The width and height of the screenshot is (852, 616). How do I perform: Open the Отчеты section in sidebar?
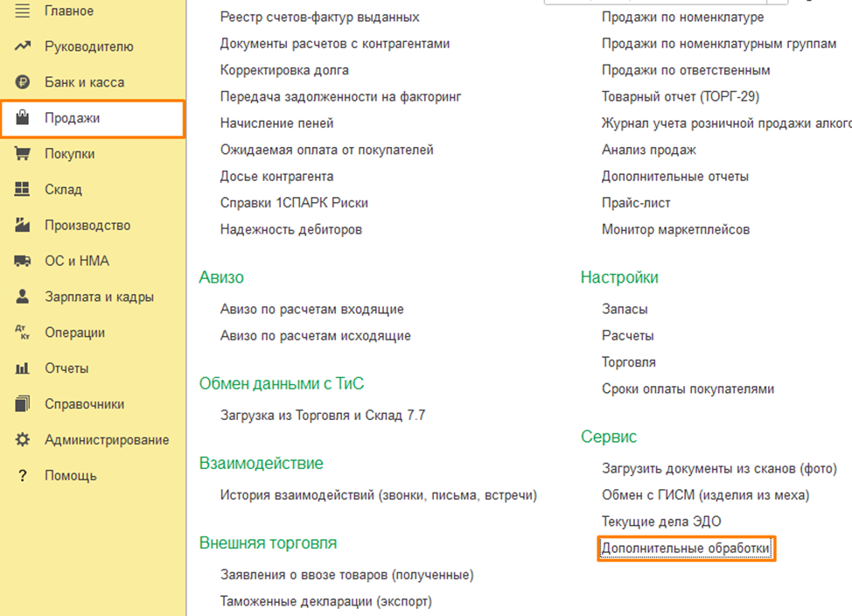click(66, 368)
